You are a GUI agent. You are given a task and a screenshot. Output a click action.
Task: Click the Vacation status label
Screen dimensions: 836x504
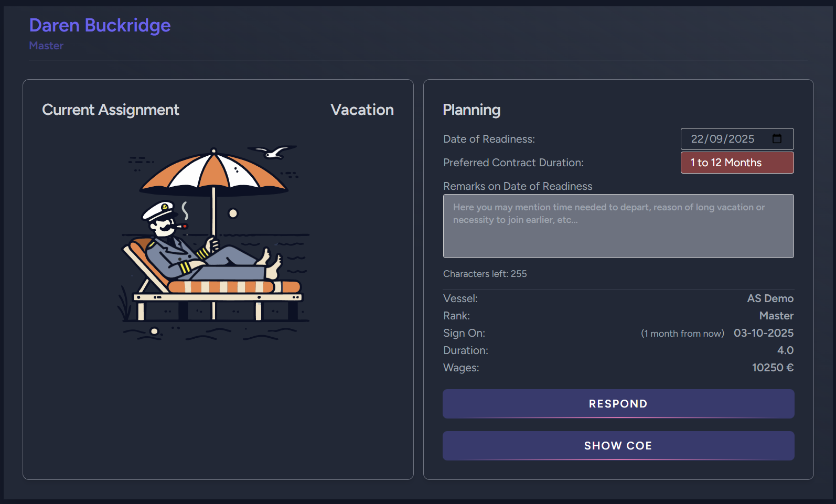(x=362, y=110)
